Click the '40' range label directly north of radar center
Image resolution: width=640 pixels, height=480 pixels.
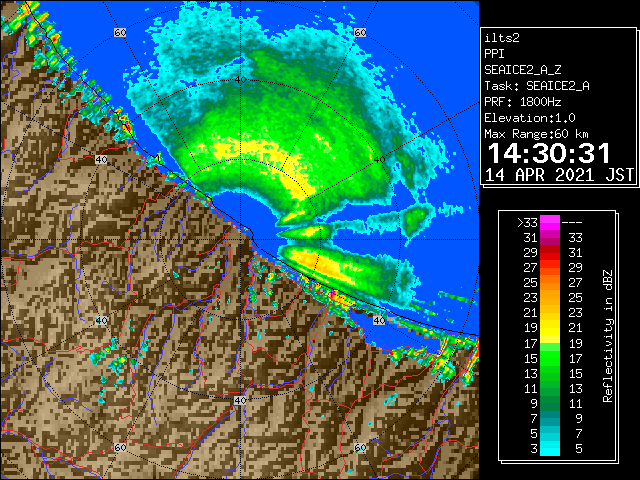(240, 80)
